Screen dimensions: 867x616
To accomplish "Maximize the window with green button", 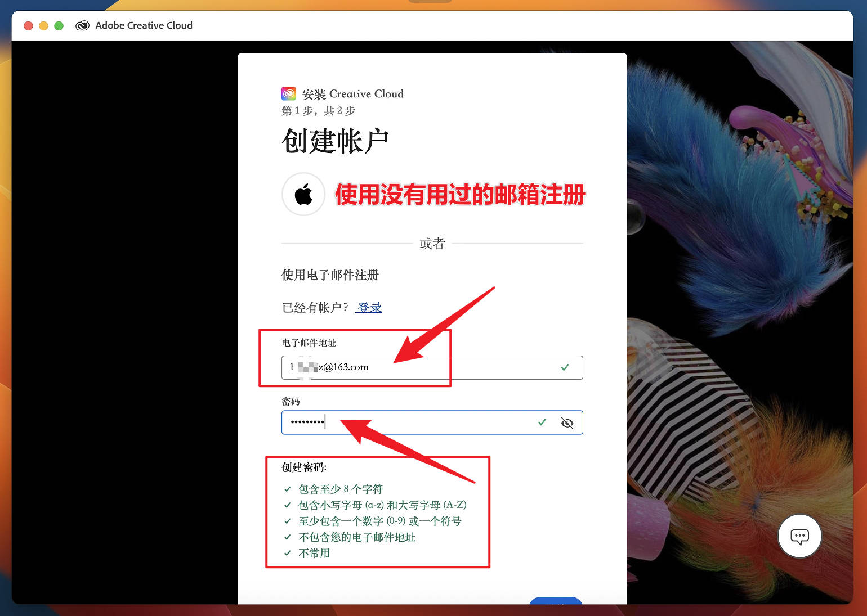I will pyautogui.click(x=59, y=26).
